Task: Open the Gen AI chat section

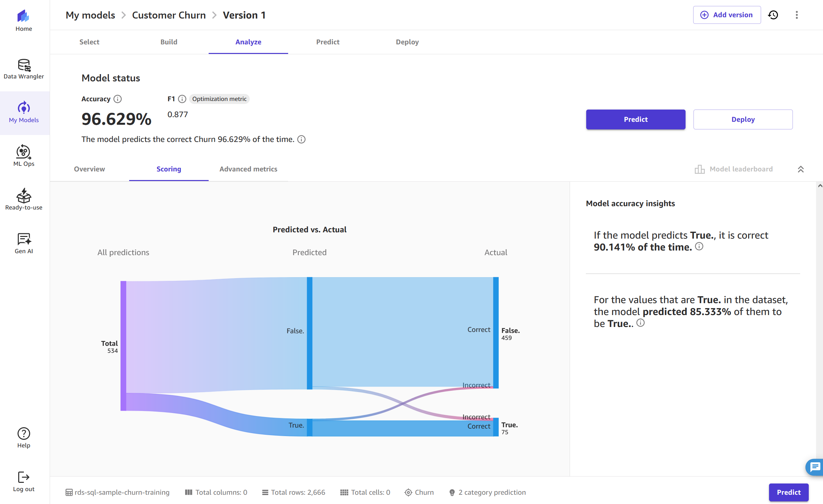Action: (x=24, y=243)
